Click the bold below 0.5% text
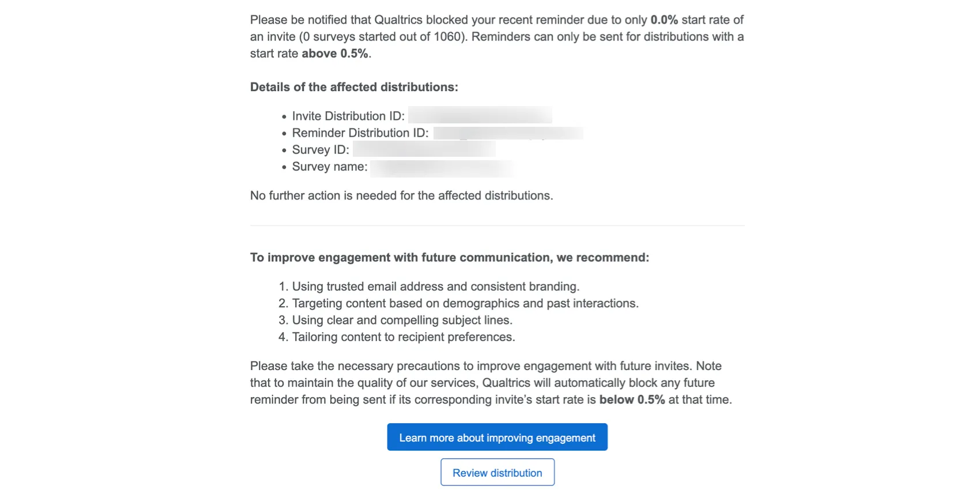The width and height of the screenshot is (980, 490). tap(631, 398)
